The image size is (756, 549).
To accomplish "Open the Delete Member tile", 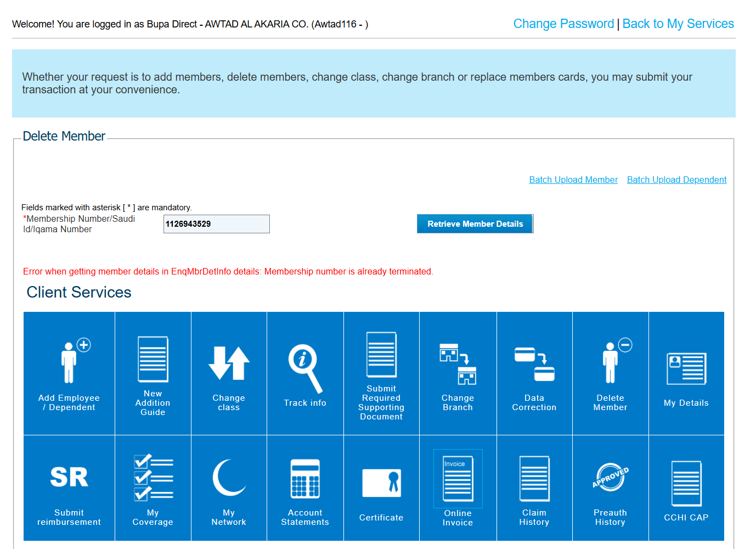I will (x=610, y=373).
